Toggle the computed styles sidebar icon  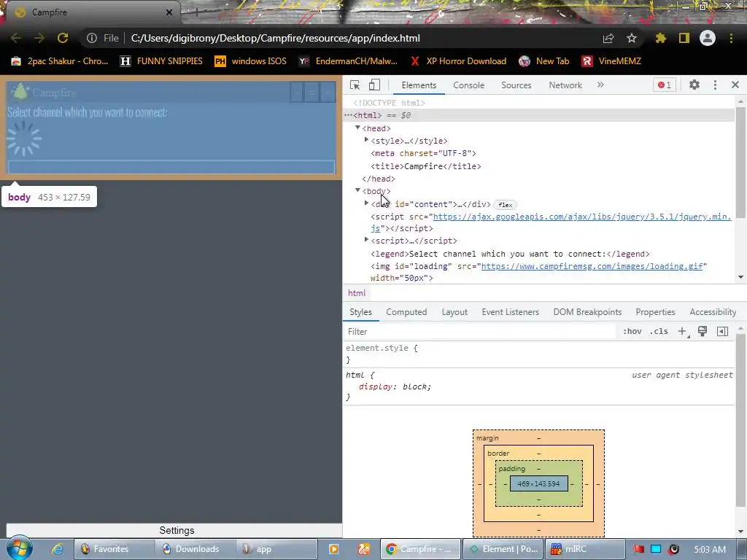pyautogui.click(x=723, y=332)
